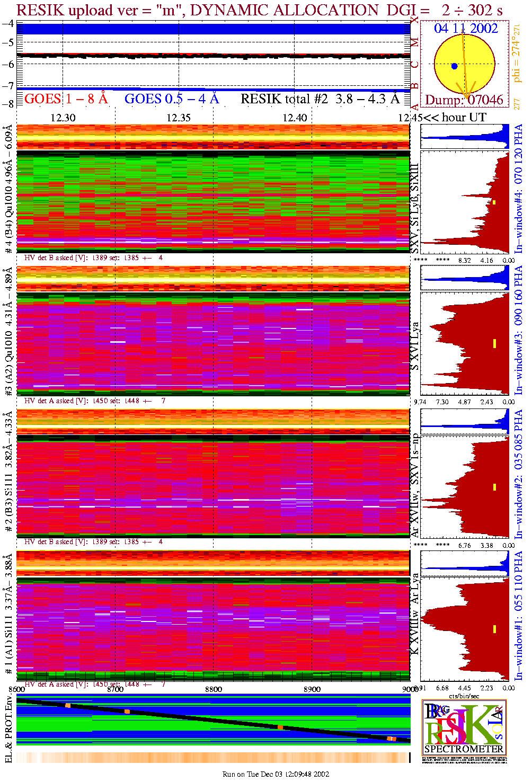Click the #1 (A1) K XVIIIw spectrogram panel
Screen dimensions: 532x782
point(213,625)
